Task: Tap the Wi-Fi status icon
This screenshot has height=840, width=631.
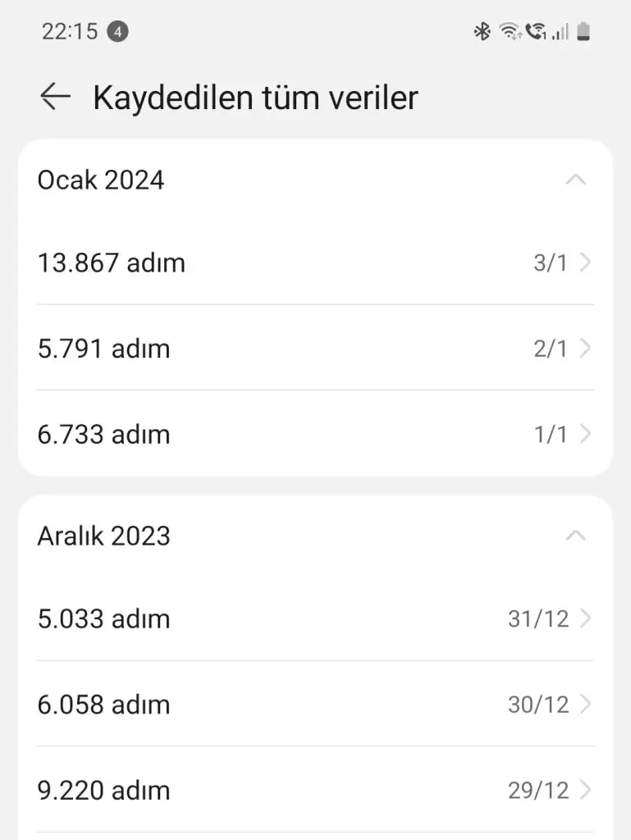Action: (x=510, y=32)
